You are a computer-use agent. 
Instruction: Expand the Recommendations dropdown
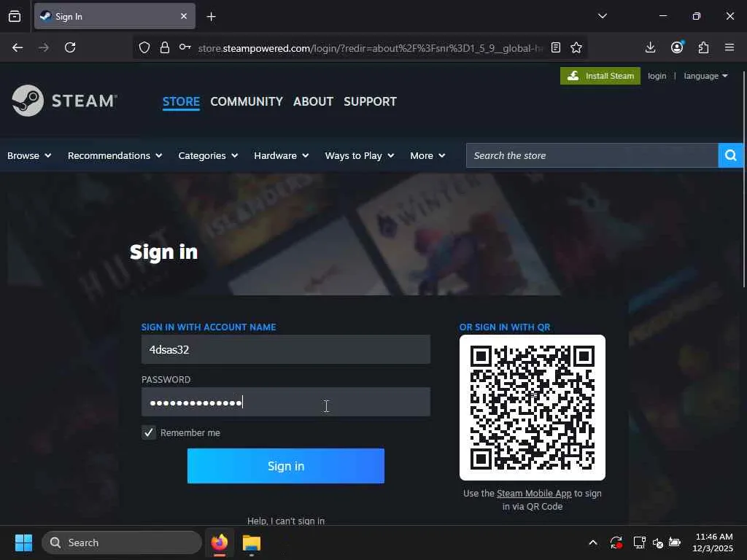(115, 156)
